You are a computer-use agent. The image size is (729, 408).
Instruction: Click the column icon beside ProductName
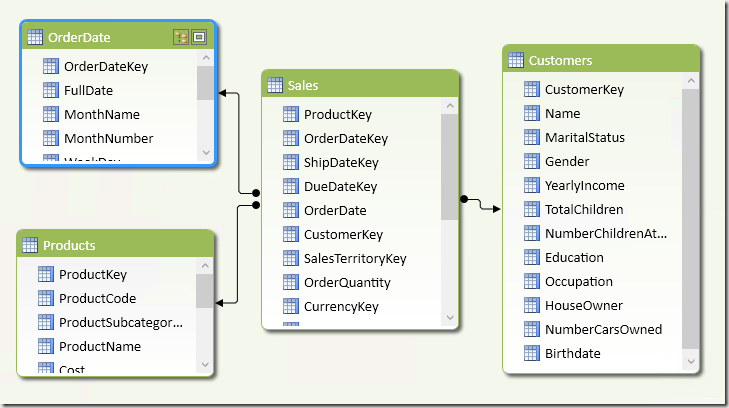tap(46, 346)
